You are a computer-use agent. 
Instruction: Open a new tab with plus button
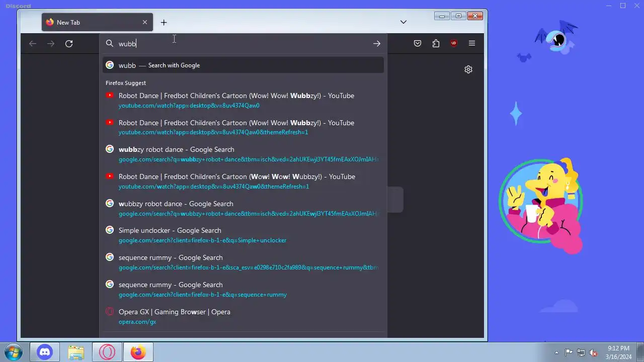click(x=164, y=22)
